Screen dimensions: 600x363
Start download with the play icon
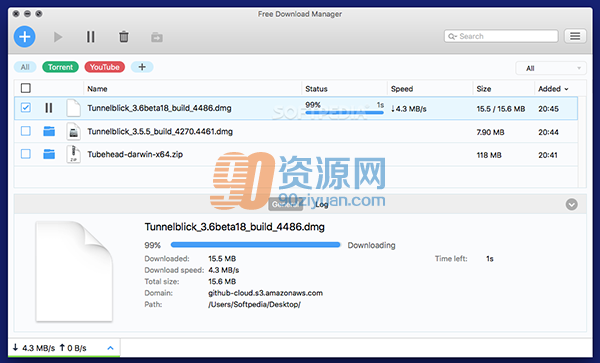(x=58, y=37)
